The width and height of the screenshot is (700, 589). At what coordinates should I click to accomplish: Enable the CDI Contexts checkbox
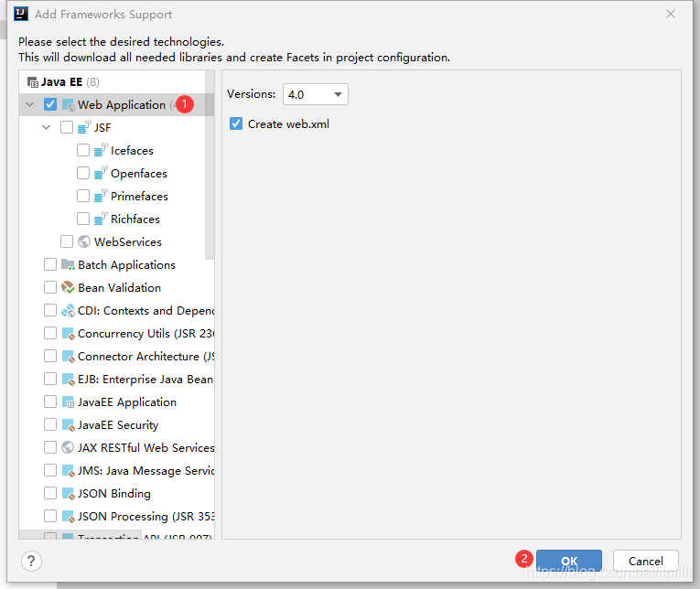coord(50,310)
